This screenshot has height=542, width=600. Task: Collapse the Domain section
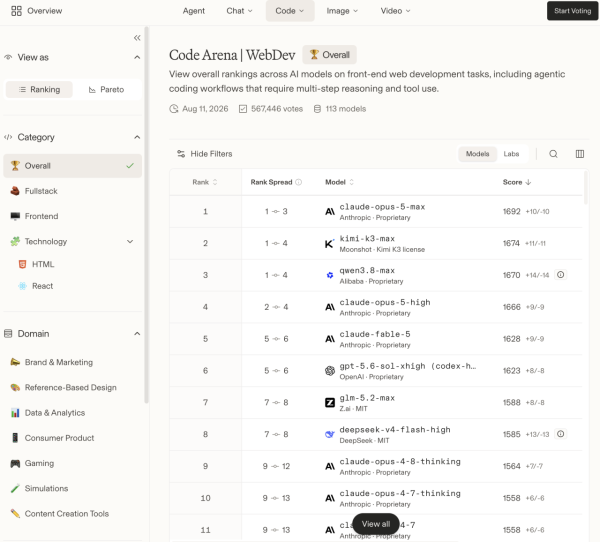pyautogui.click(x=137, y=334)
